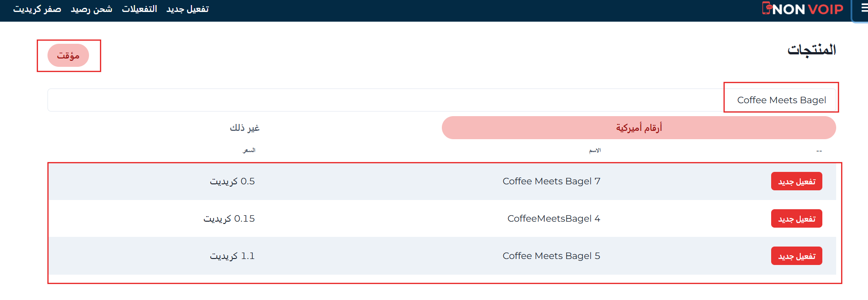Open the شحن رصيد navbar link
The width and height of the screenshot is (868, 300).
tap(91, 9)
